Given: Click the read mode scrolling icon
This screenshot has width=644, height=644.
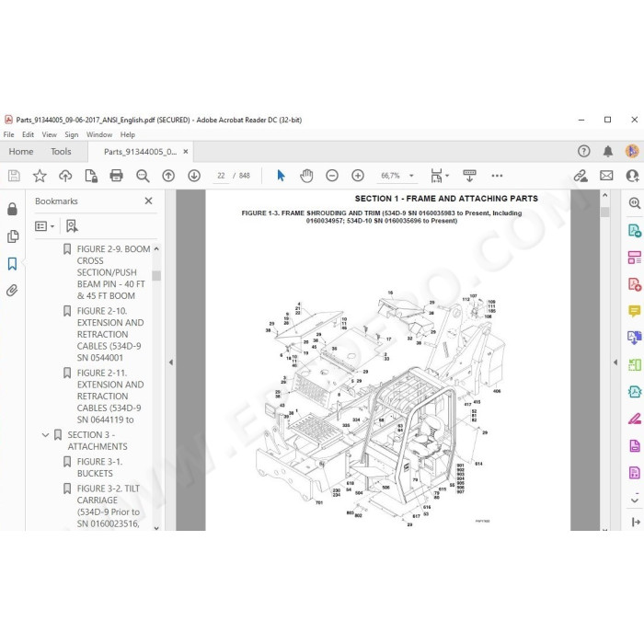Looking at the screenshot, I should coord(469,176).
